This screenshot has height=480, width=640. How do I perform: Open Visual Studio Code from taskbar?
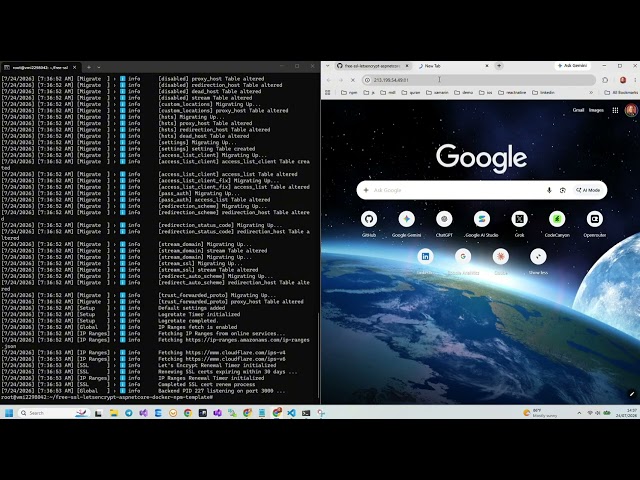pos(291,413)
